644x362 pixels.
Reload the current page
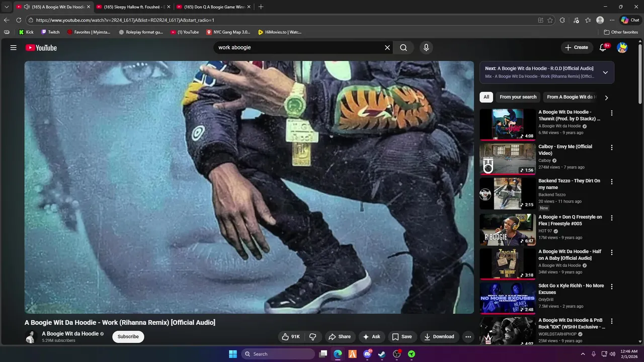(x=19, y=20)
